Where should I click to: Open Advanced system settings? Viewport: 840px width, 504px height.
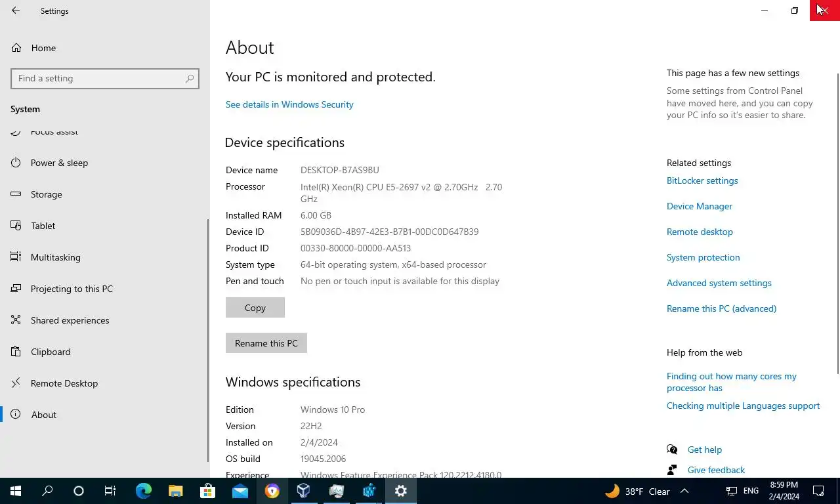[x=719, y=283]
